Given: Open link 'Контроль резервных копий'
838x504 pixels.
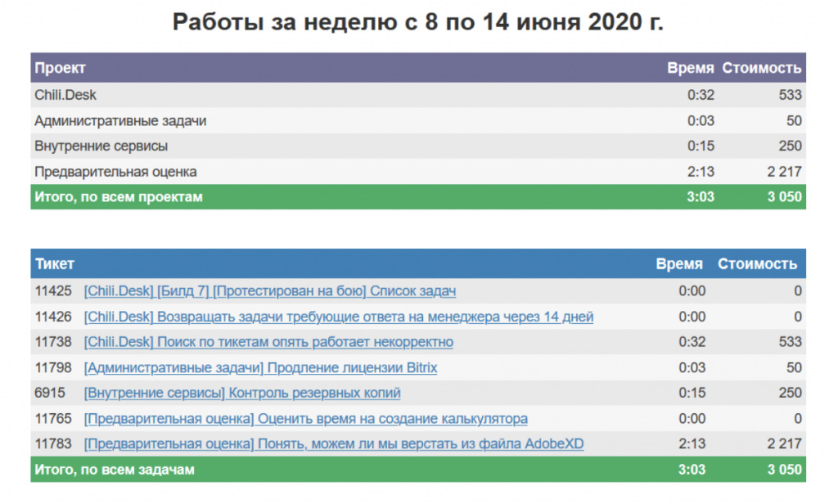Looking at the screenshot, I should (x=242, y=394).
